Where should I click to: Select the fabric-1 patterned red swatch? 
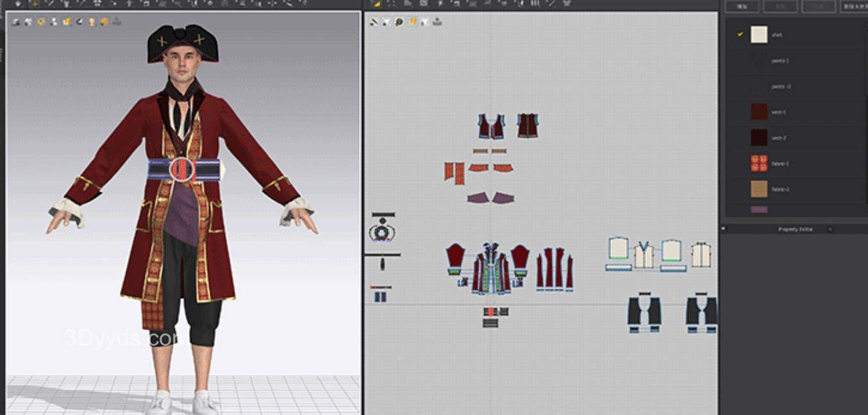[759, 164]
